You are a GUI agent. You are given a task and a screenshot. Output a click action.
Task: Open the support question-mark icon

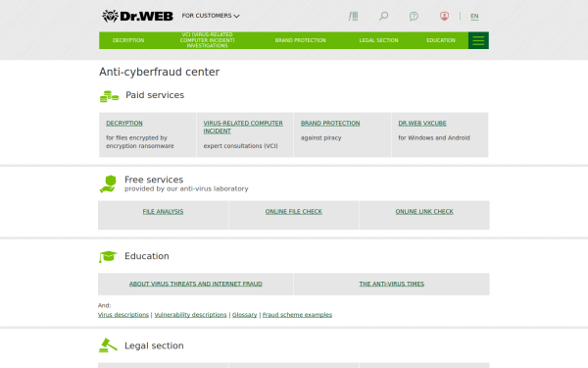[x=414, y=16]
